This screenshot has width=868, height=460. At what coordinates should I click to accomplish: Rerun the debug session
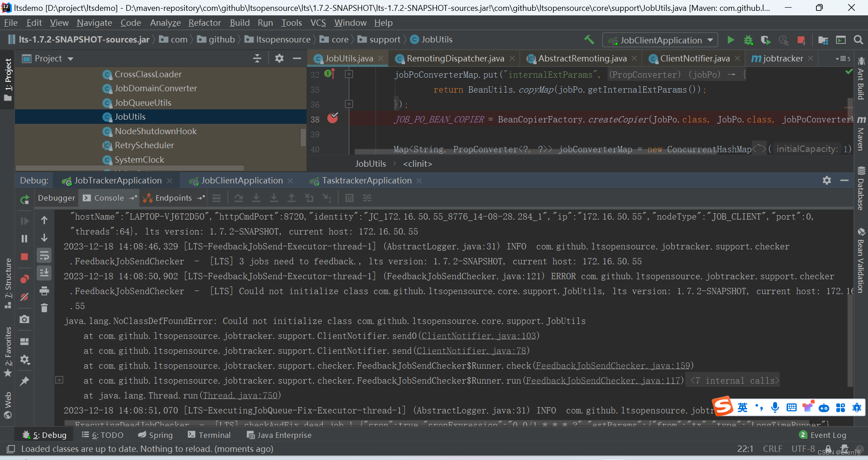click(x=25, y=199)
